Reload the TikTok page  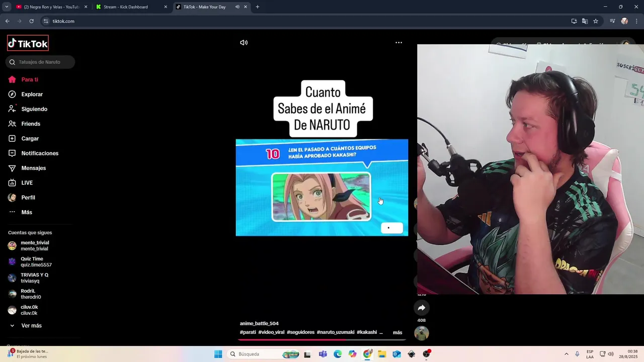pos(31,21)
